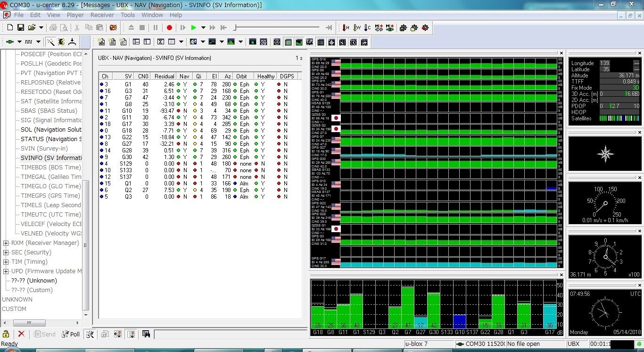The width and height of the screenshot is (644, 352).
Task: Open the Sky view toolbar icon
Action: coord(264,42)
